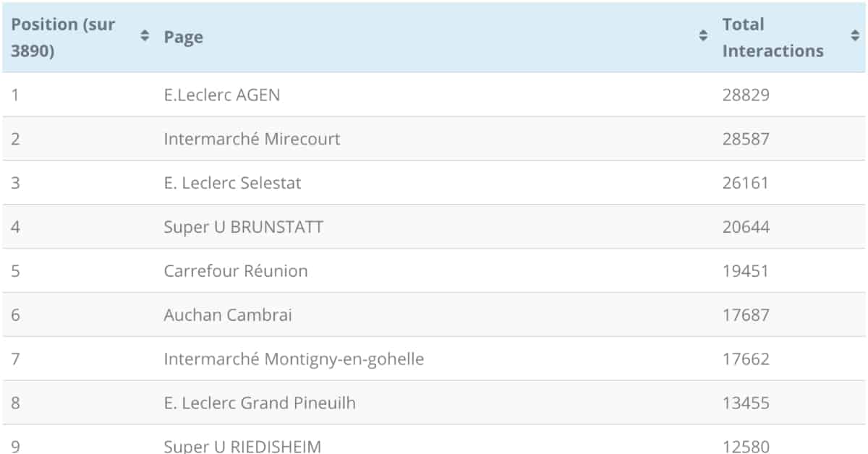This screenshot has width=868, height=454.
Task: Click the 17687 interactions cell
Action: click(746, 315)
